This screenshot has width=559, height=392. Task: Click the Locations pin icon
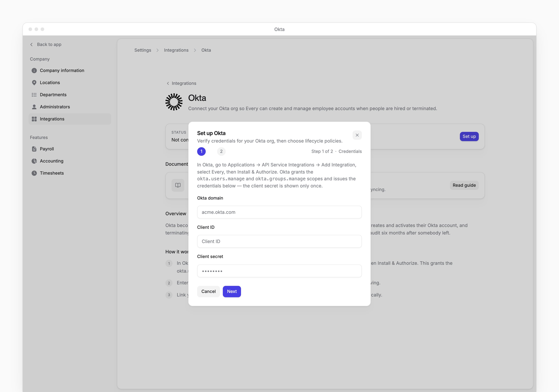point(34,82)
